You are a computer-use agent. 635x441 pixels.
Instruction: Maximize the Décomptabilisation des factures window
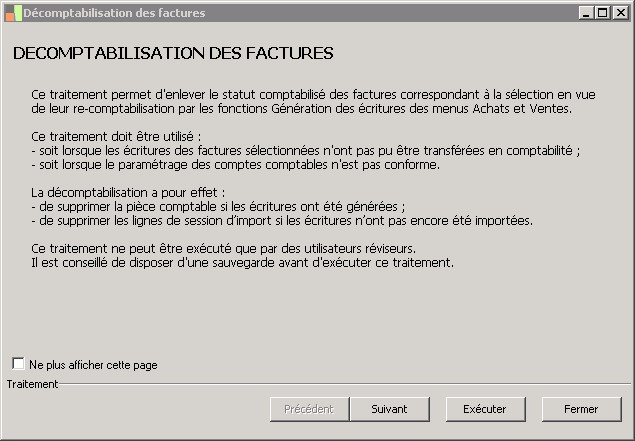point(602,13)
